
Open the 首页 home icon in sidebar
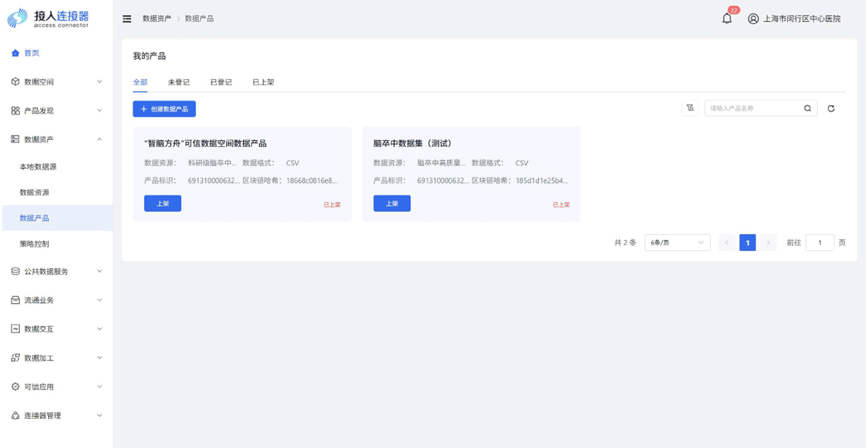pyautogui.click(x=16, y=53)
